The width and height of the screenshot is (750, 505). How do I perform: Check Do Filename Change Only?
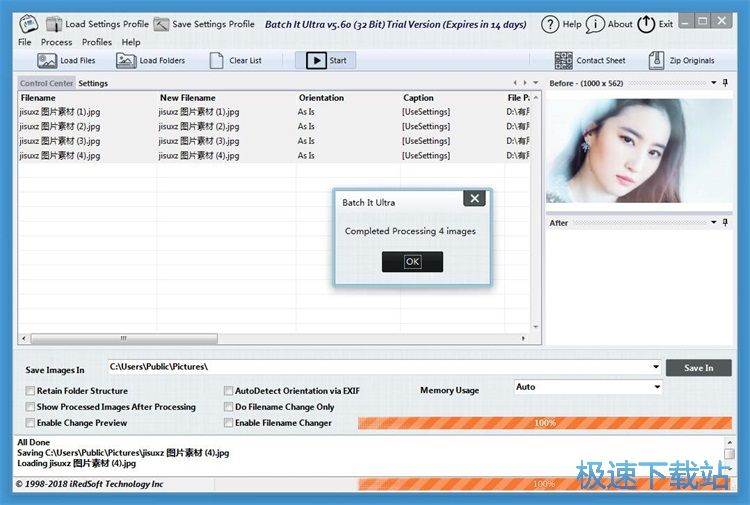(x=229, y=406)
